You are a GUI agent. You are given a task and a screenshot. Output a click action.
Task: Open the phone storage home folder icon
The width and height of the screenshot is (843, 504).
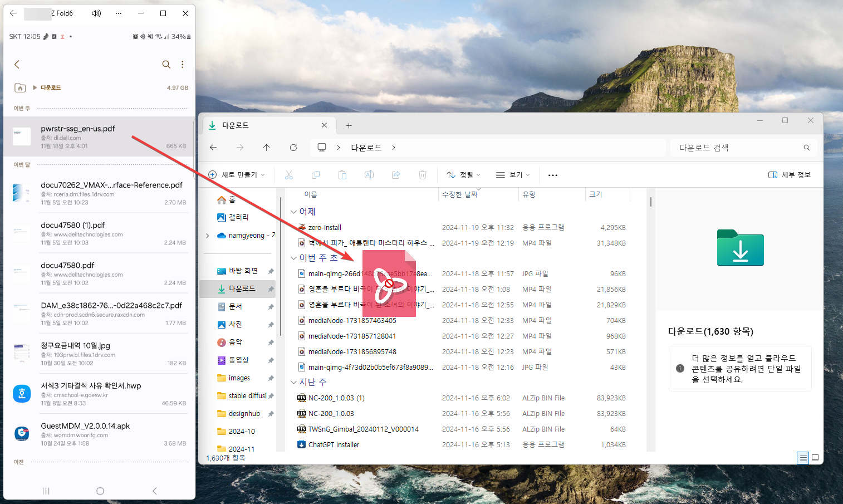tap(20, 87)
